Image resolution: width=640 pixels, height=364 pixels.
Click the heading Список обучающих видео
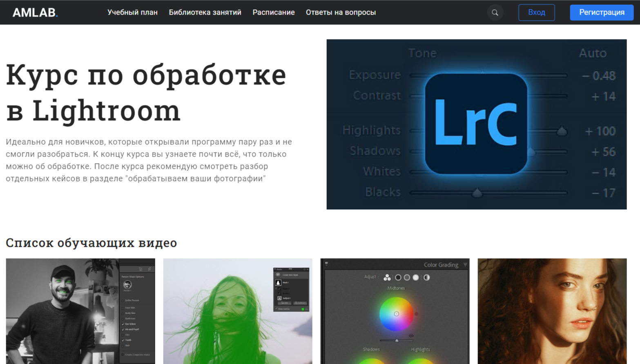point(91,243)
